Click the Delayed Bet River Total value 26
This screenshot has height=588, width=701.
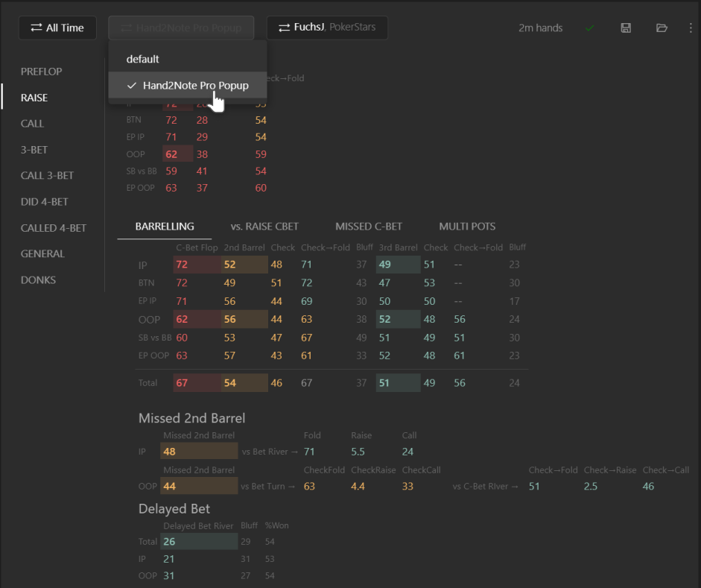tap(170, 542)
